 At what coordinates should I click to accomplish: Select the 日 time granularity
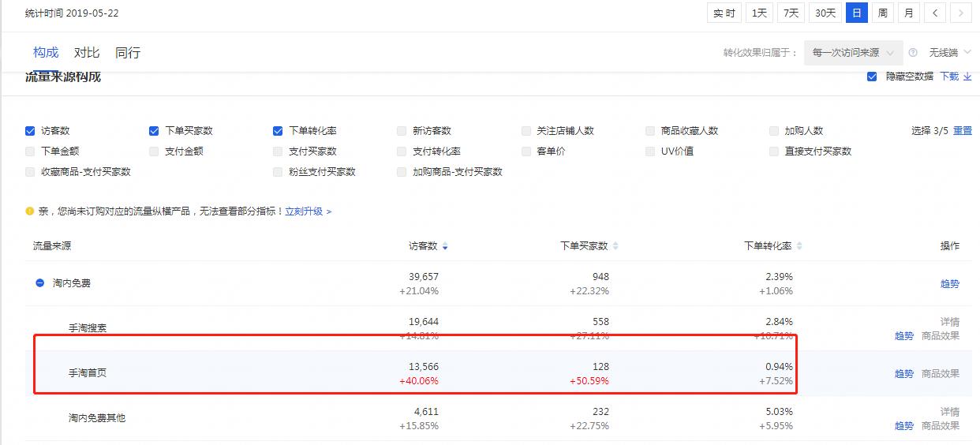point(856,13)
